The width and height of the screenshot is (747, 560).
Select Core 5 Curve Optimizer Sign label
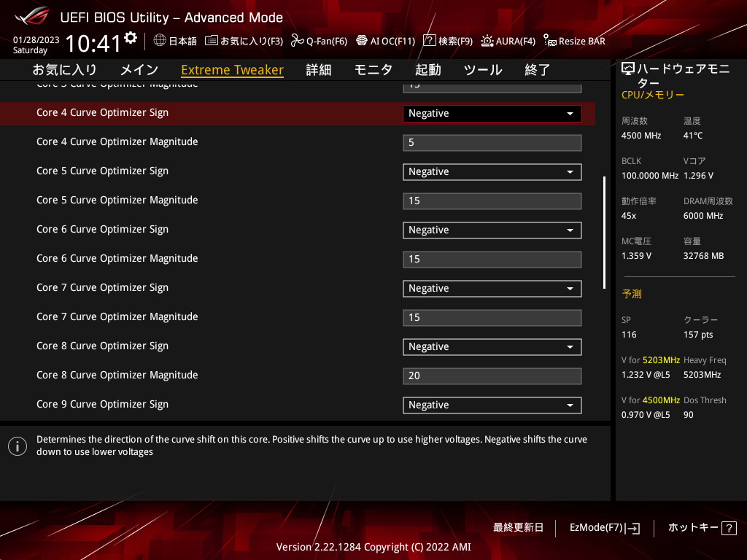(102, 171)
